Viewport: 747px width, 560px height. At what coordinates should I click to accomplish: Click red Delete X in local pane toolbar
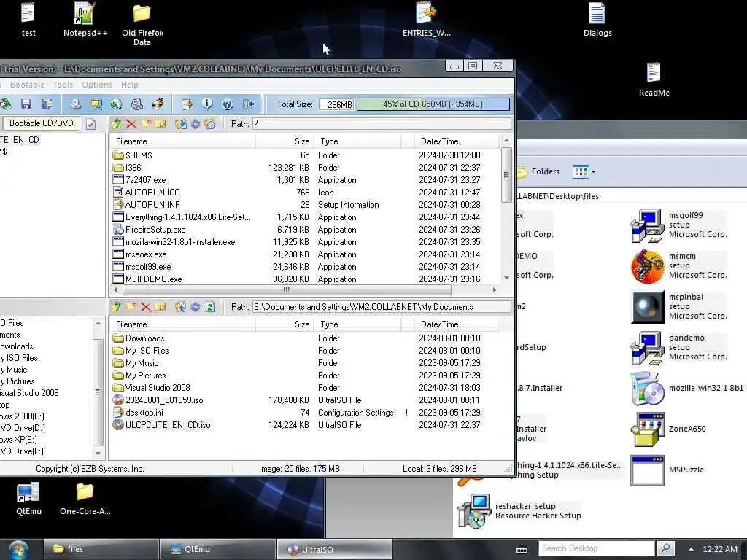click(146, 307)
